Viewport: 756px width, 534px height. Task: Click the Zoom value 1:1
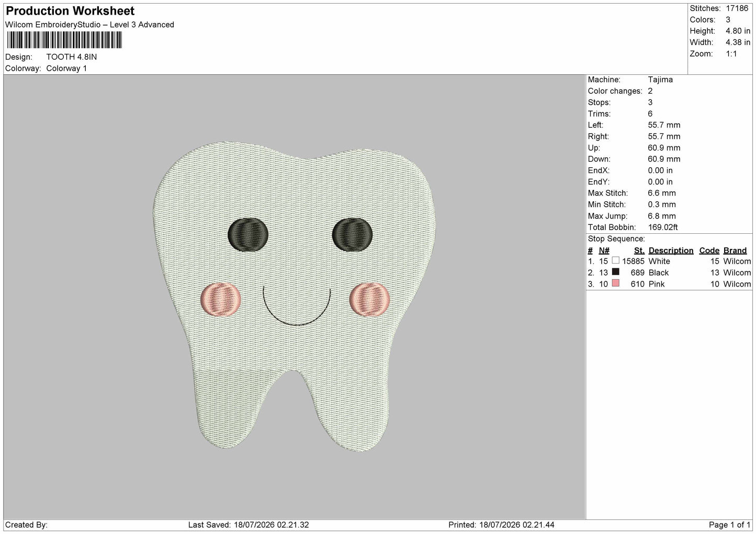pos(731,54)
